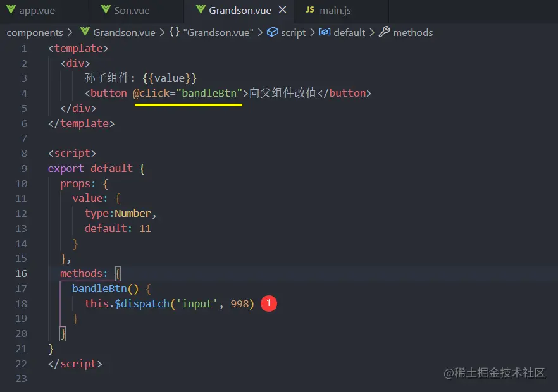This screenshot has width=558, height=392.
Task: Click the wrench icon beside methods breadcrumb
Action: [x=385, y=32]
